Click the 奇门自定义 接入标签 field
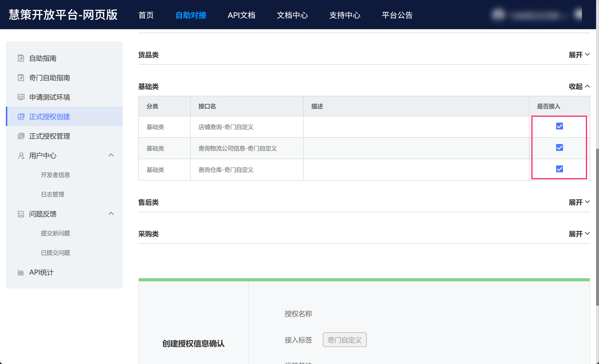 [x=344, y=340]
